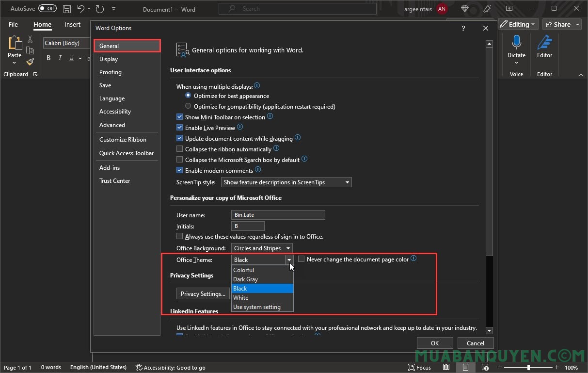Screen dimensions: 588x373
Task: Check Never change the document page color
Action: (301, 259)
